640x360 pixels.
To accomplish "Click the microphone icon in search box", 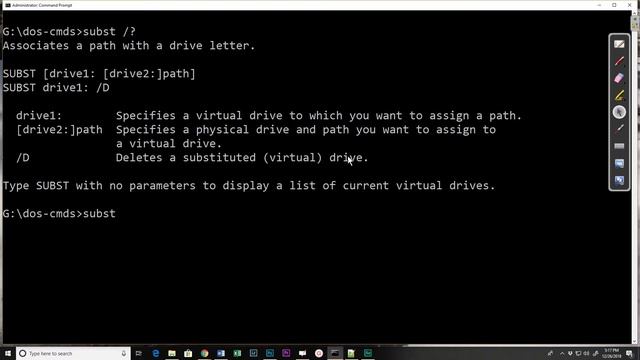I will click(x=124, y=353).
